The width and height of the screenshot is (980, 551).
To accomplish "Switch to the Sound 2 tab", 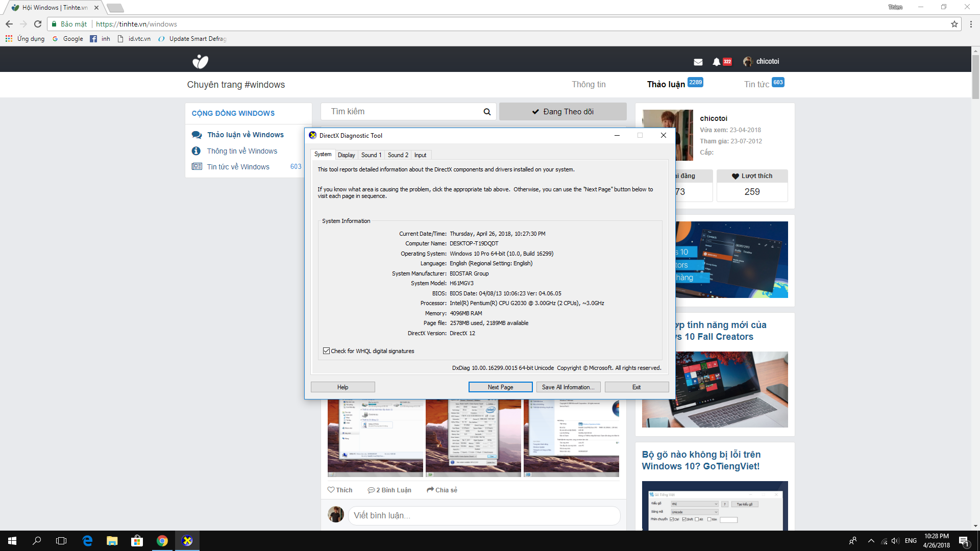I will [398, 155].
